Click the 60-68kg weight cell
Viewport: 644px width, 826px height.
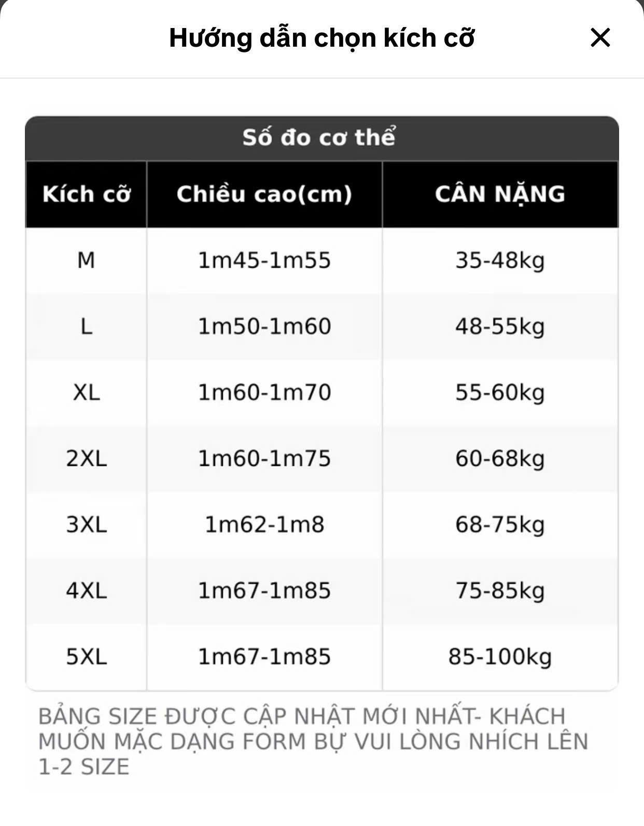coord(500,459)
